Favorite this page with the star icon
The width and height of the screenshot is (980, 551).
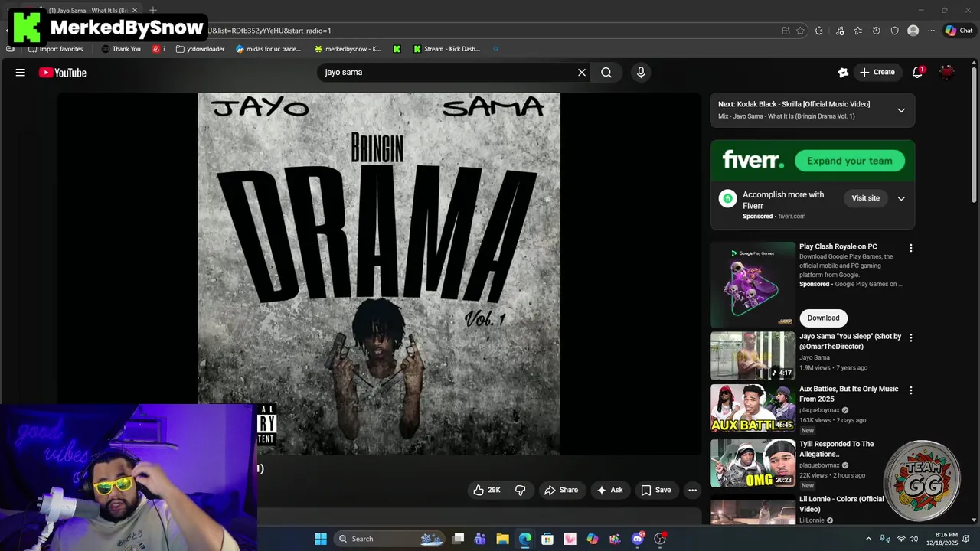click(x=800, y=31)
